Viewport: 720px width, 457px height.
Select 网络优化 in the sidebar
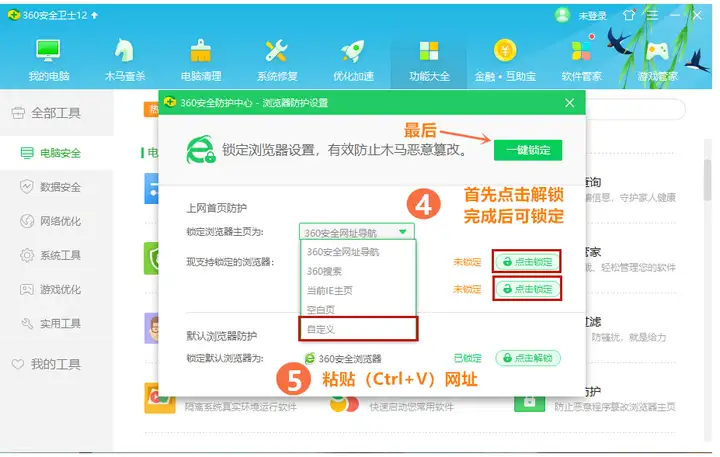tap(56, 221)
